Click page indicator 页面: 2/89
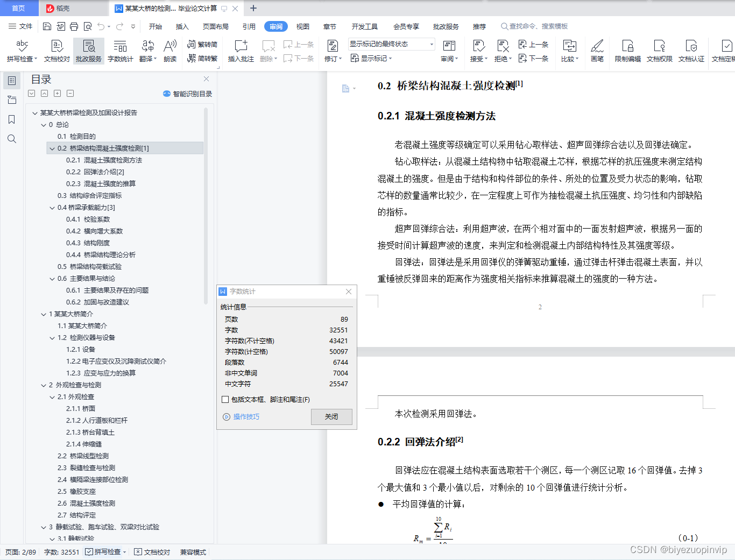 tap(21, 552)
